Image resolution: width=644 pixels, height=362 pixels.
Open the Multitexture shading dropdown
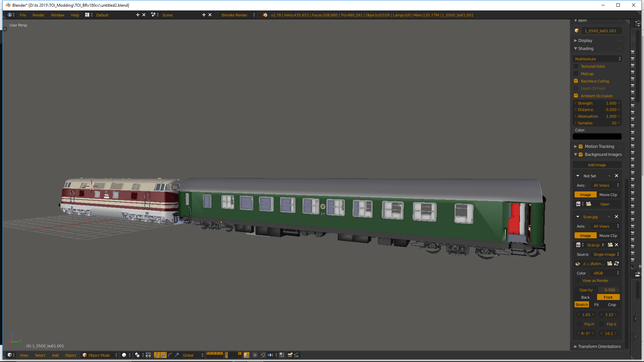tap(597, 59)
